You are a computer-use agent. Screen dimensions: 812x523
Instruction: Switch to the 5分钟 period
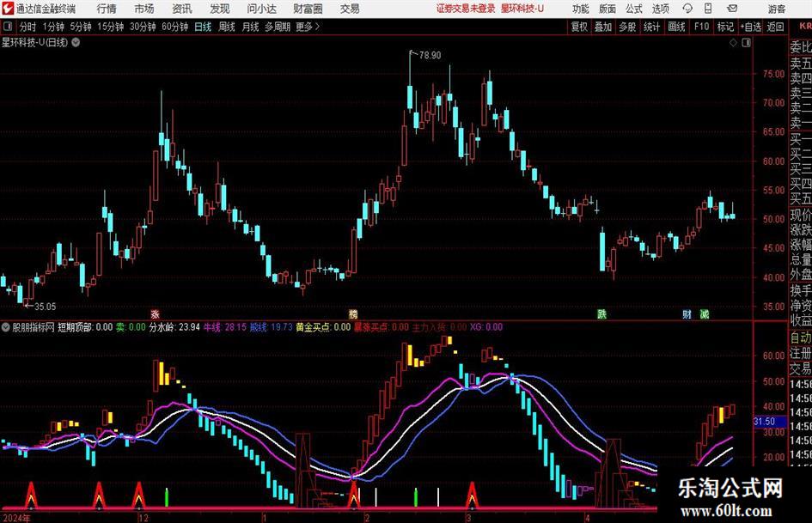[x=81, y=27]
